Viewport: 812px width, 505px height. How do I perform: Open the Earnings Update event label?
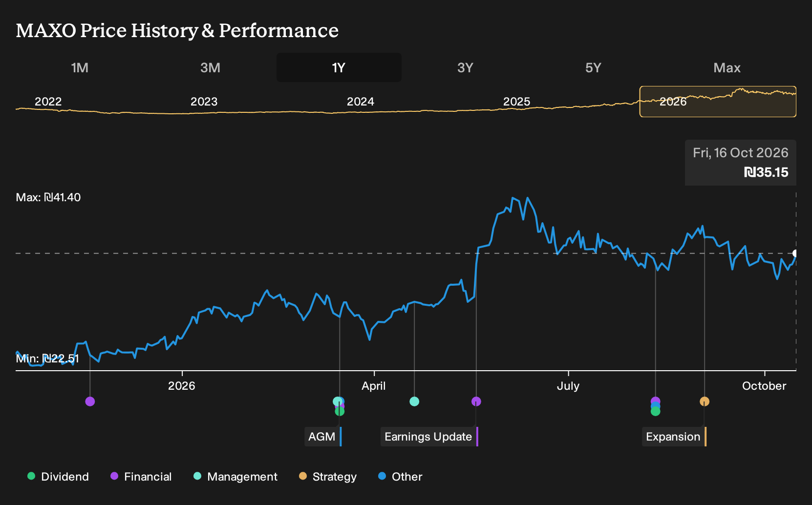coord(429,437)
